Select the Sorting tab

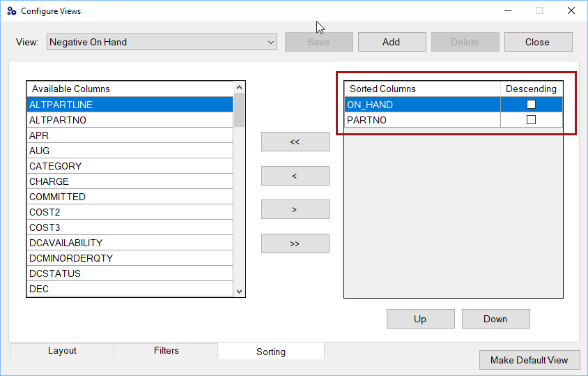(x=271, y=351)
